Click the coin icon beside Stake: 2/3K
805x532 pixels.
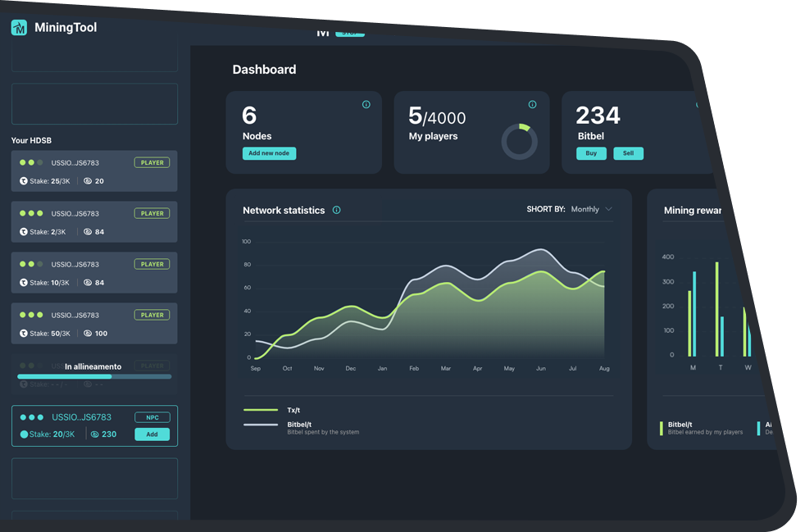(24, 232)
